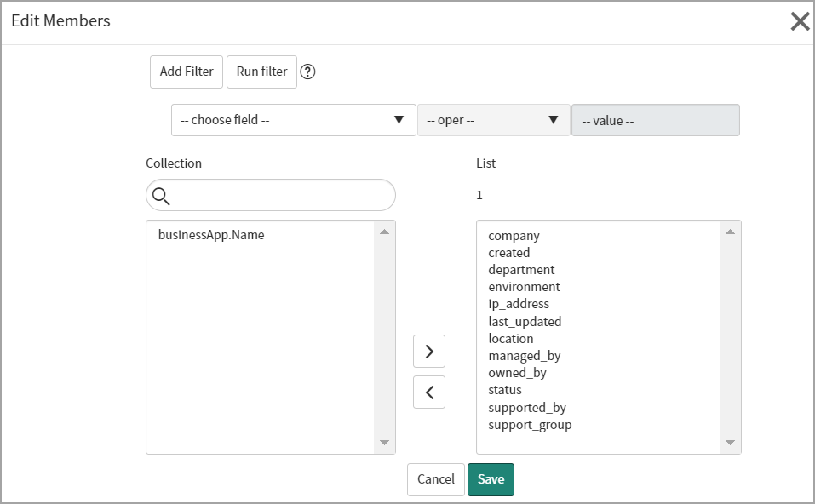Select businessApp.Name in the Collection list

(211, 235)
